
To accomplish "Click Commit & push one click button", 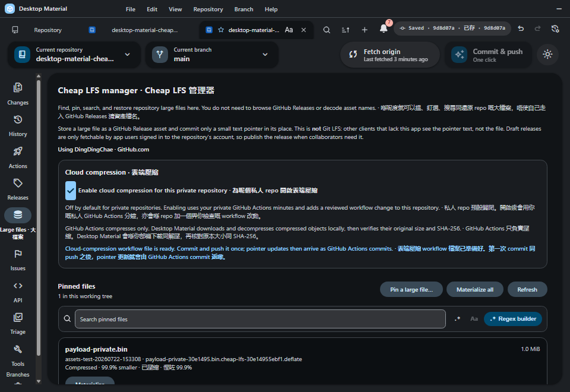I will 488,55.
